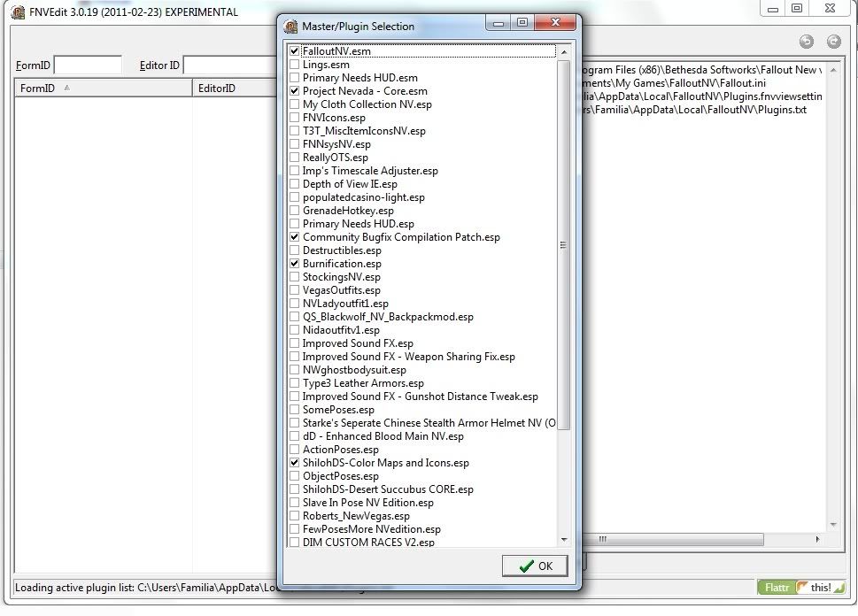The width and height of the screenshot is (858, 616).
Task: Tick FewPosesMore NVedition.esp
Action: click(294, 529)
